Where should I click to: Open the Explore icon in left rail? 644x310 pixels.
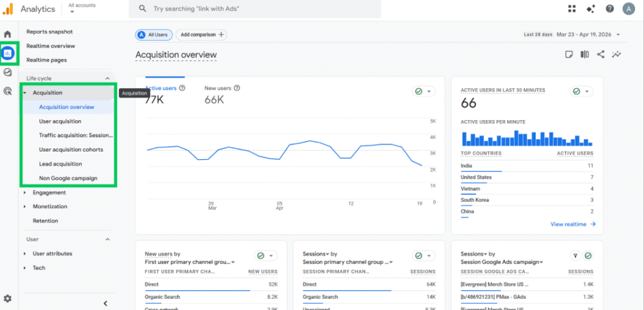click(8, 72)
